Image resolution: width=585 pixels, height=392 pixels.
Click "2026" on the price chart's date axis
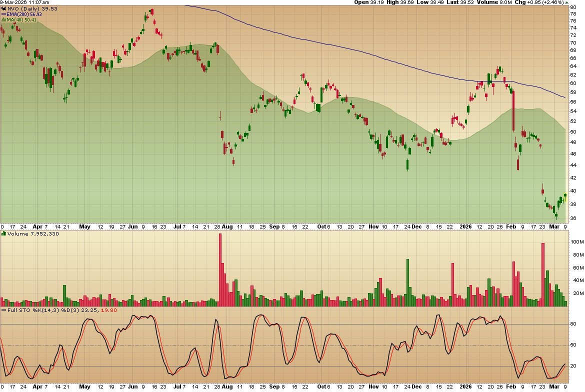(x=465, y=227)
